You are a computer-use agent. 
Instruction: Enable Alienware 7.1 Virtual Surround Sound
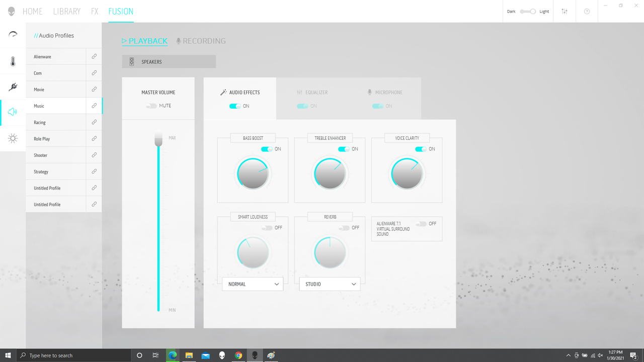(421, 224)
